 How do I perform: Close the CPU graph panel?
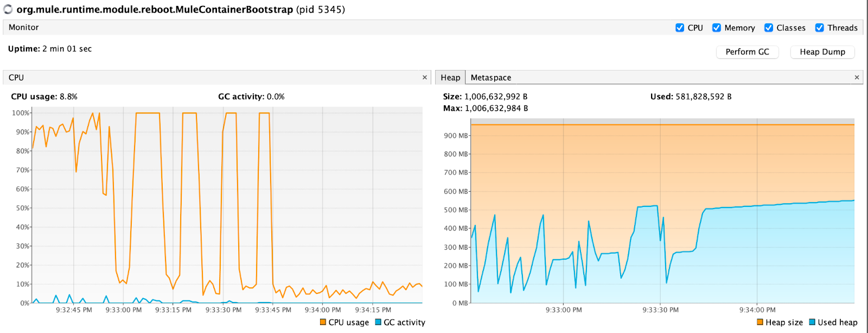[425, 78]
